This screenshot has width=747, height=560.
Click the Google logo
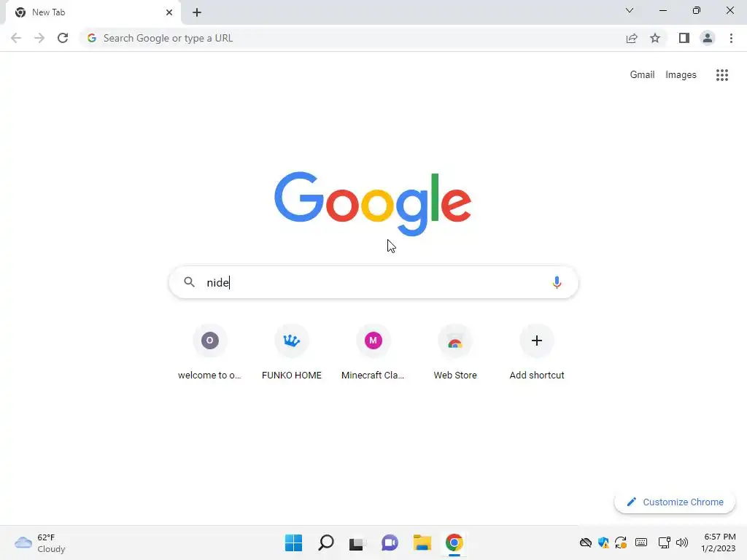pos(373,204)
